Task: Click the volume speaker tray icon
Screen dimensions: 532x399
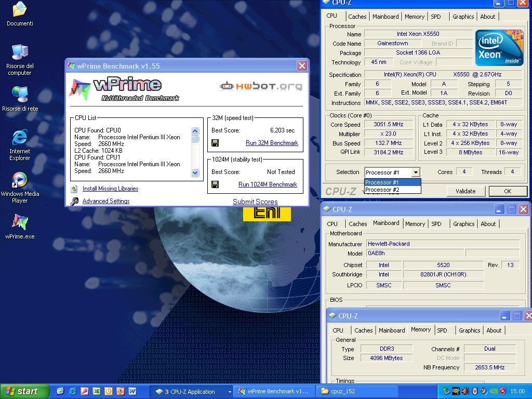Action: pos(465,391)
